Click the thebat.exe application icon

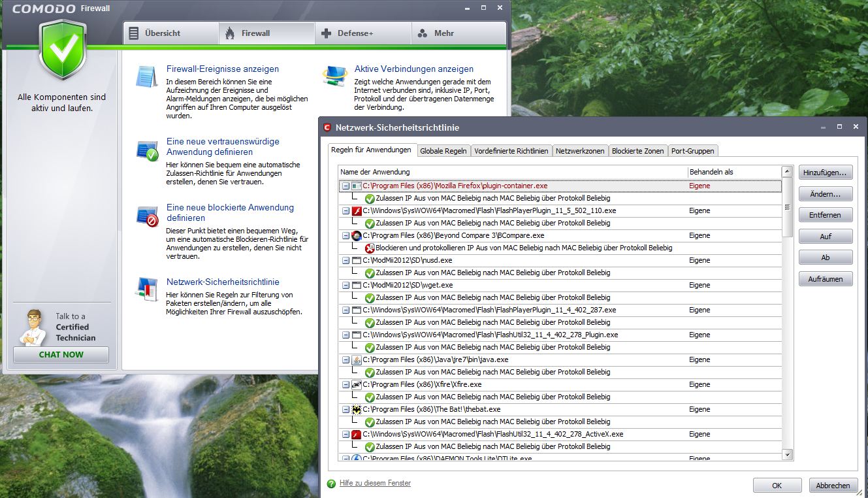pyautogui.click(x=357, y=410)
